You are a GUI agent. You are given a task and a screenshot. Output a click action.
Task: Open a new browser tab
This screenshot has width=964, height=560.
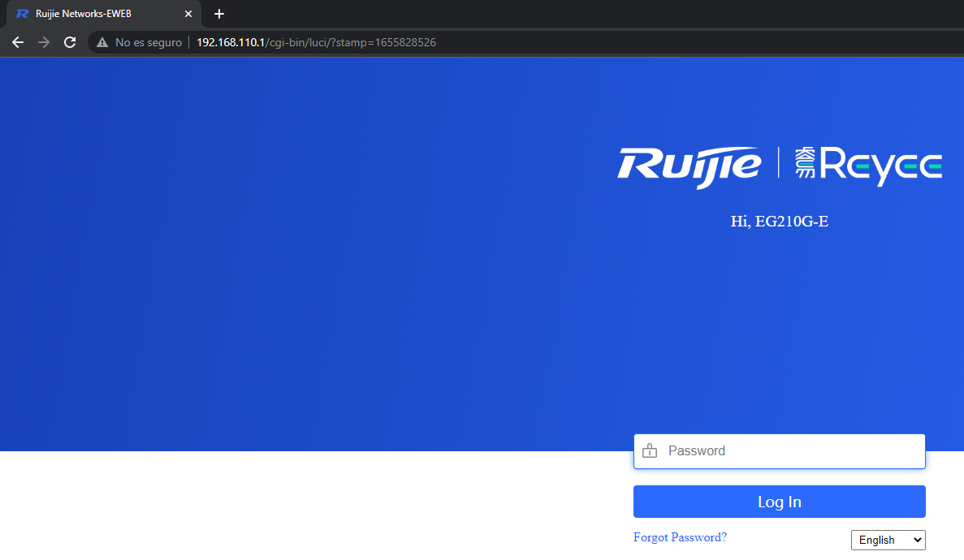coord(218,14)
